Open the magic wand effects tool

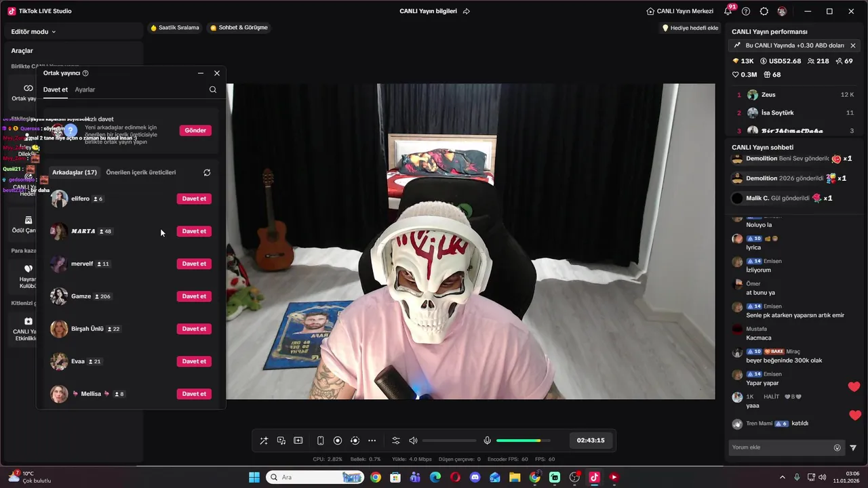(x=264, y=441)
